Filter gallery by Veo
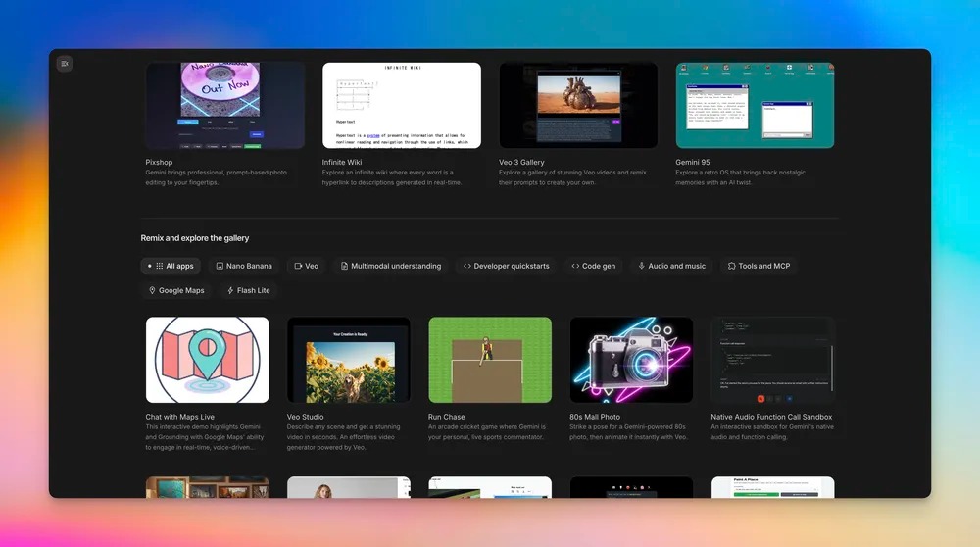The height and width of the screenshot is (547, 980). (307, 266)
